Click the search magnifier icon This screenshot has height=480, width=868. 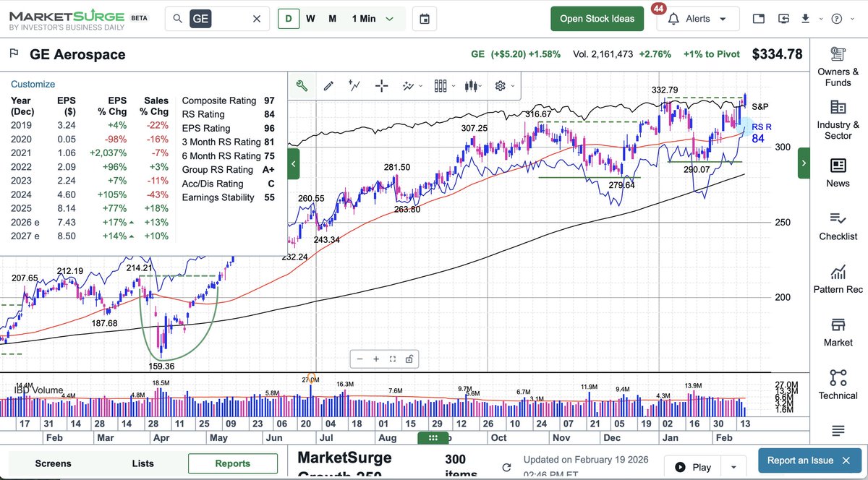tap(178, 19)
